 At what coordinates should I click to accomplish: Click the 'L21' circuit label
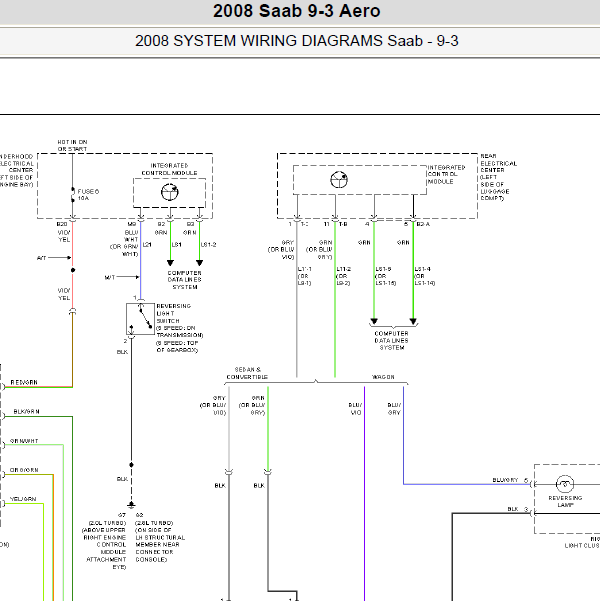click(147, 245)
